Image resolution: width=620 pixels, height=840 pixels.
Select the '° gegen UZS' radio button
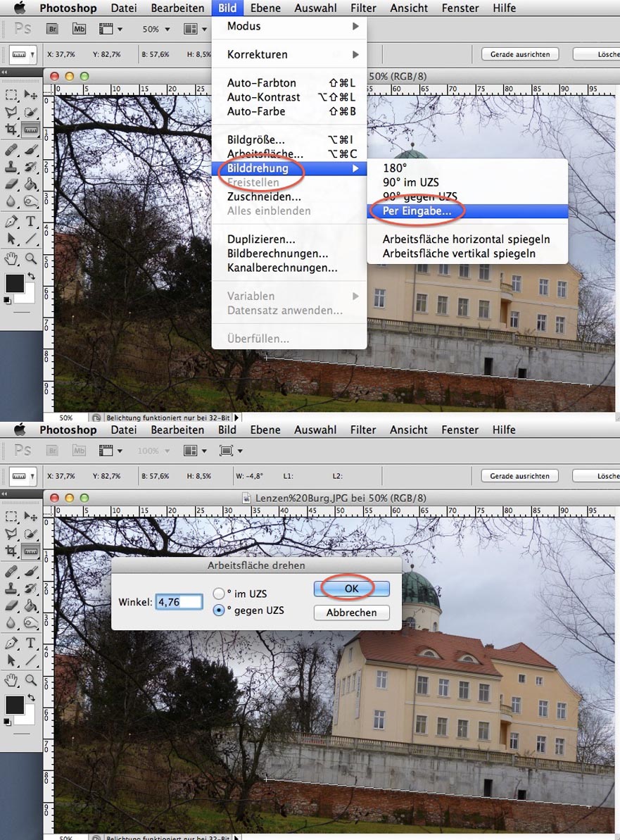tap(220, 610)
